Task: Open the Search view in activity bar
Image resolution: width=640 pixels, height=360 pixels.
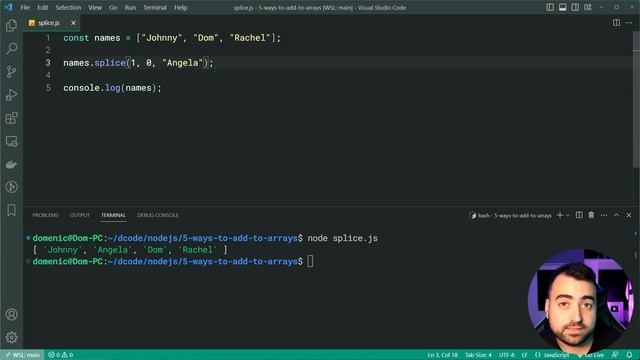Action: tap(11, 49)
